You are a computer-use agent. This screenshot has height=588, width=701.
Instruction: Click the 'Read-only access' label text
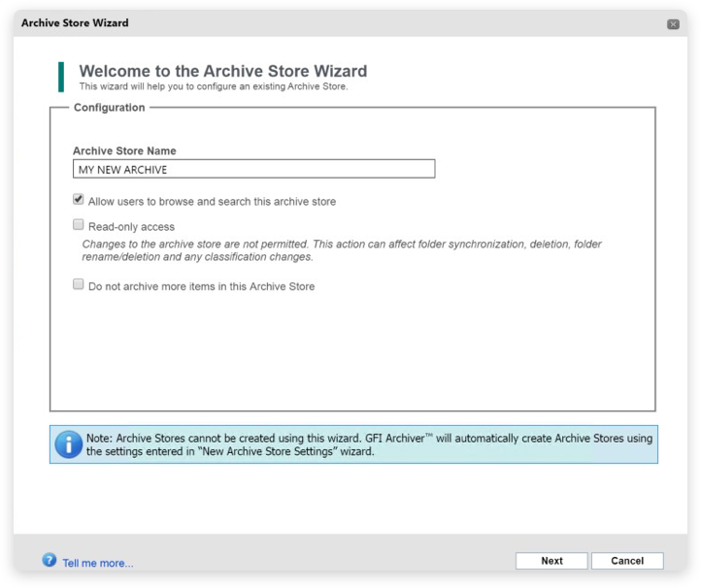tap(131, 227)
